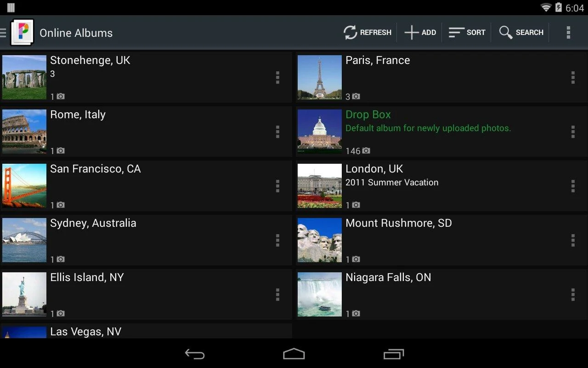Open options for Mount Rushmore, SD album
588x368 pixels.
coord(573,240)
